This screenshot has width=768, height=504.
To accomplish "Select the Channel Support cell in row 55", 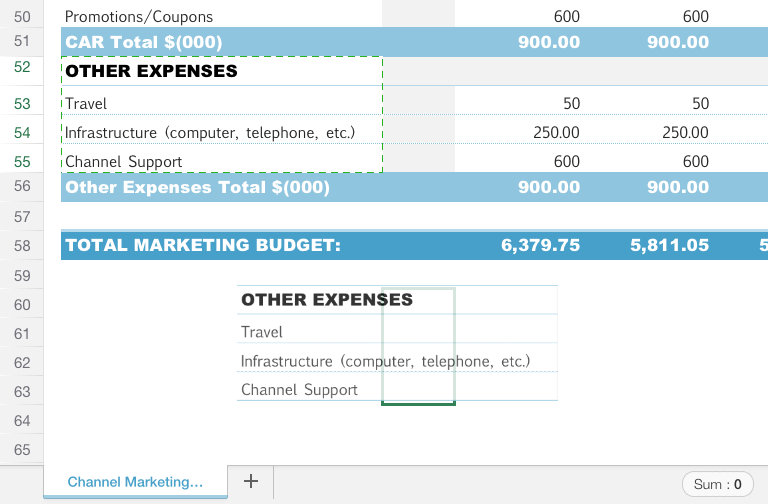I will (123, 161).
